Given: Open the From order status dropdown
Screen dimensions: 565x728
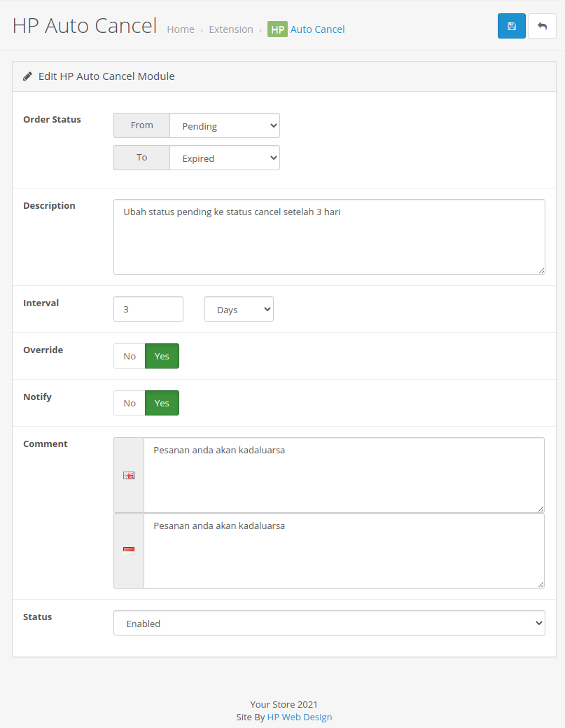Looking at the screenshot, I should click(x=224, y=126).
